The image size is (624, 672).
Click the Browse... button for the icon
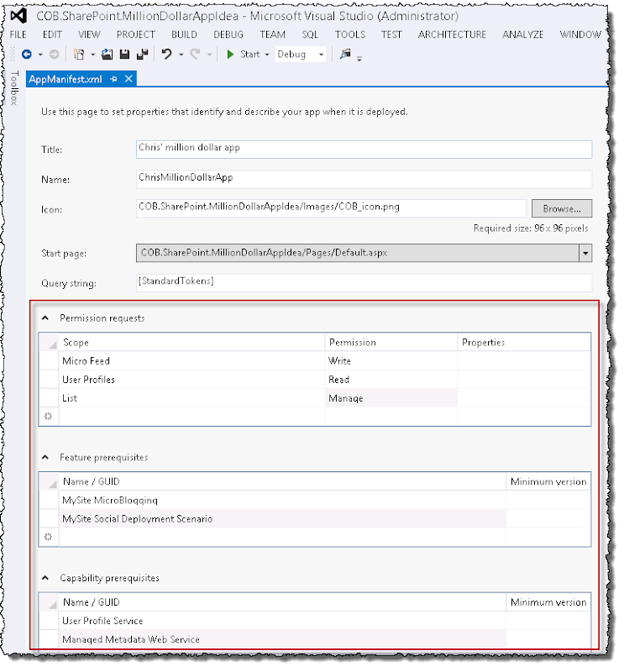point(561,208)
